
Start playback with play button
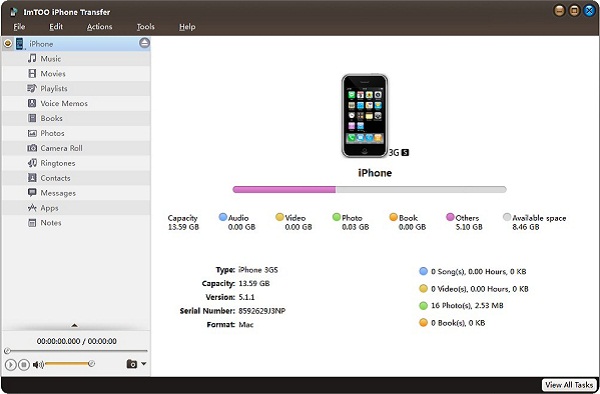click(x=11, y=365)
